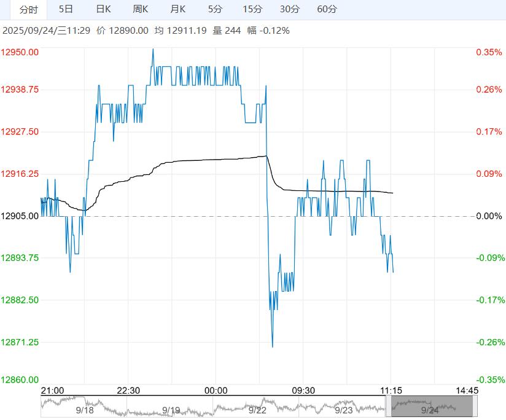Click the change readout 幅 -0.12%
This screenshot has height=420, width=506.
tap(268, 31)
